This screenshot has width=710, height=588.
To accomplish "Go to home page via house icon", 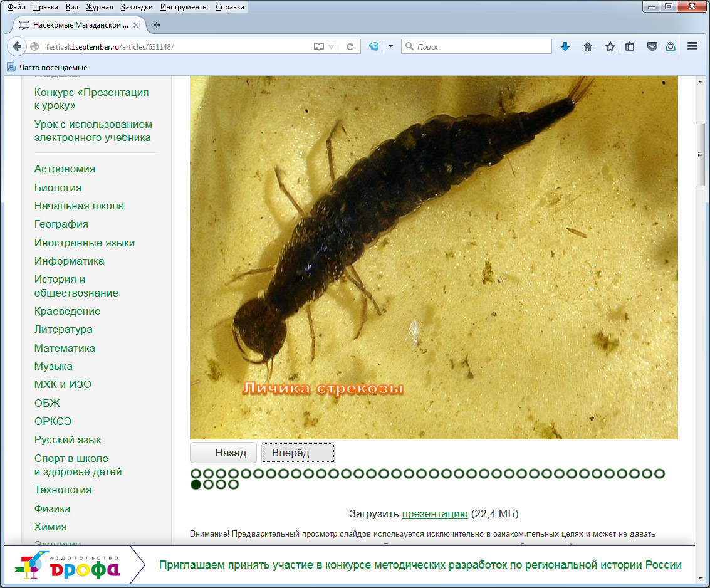I will point(588,46).
